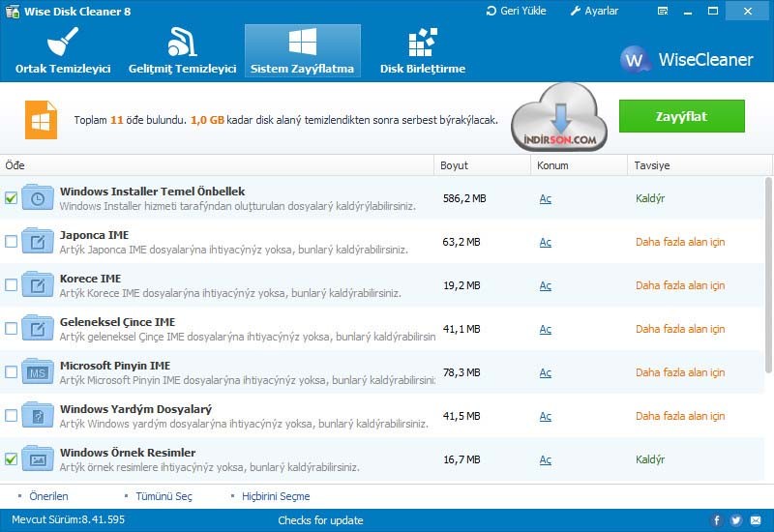Click the Geleneksel Çince IME folder icon
Viewport: 774px width, 532px height.
coord(38,328)
